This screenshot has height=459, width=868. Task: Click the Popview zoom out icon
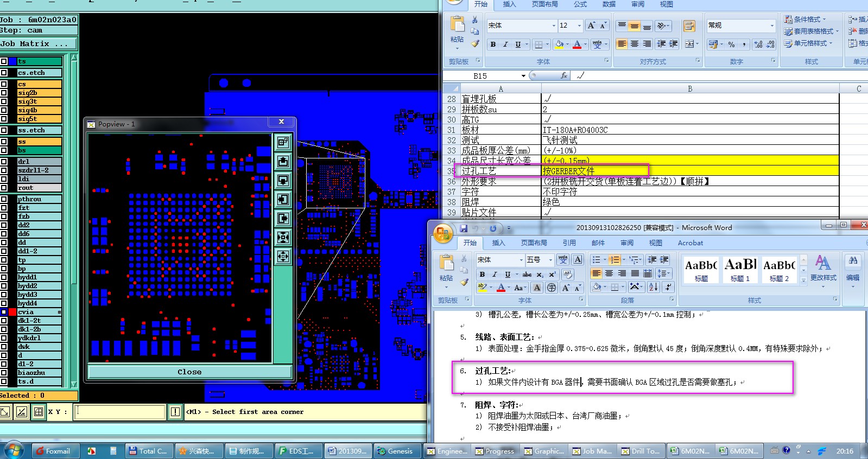pyautogui.click(x=283, y=256)
